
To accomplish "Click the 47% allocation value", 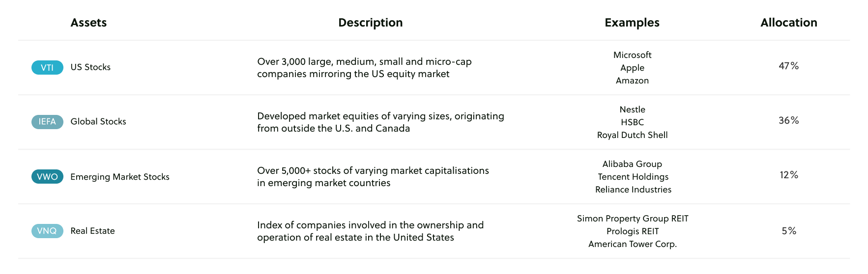I will 789,66.
